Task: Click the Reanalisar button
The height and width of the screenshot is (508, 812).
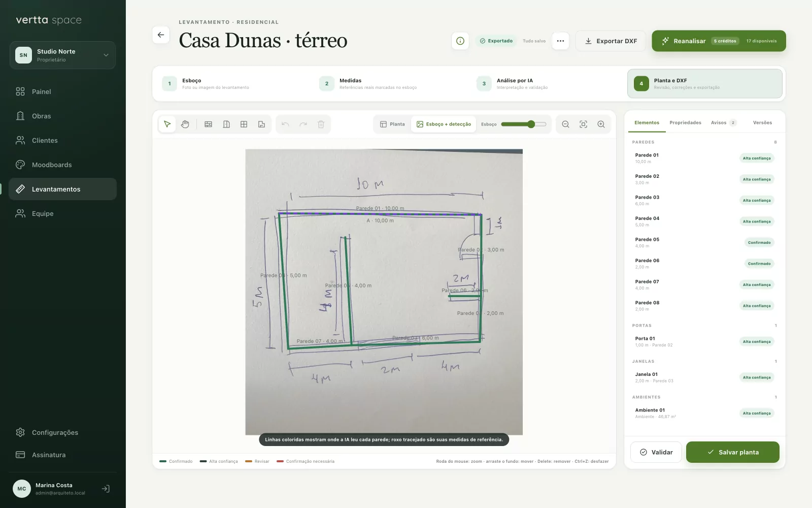Action: tap(719, 41)
